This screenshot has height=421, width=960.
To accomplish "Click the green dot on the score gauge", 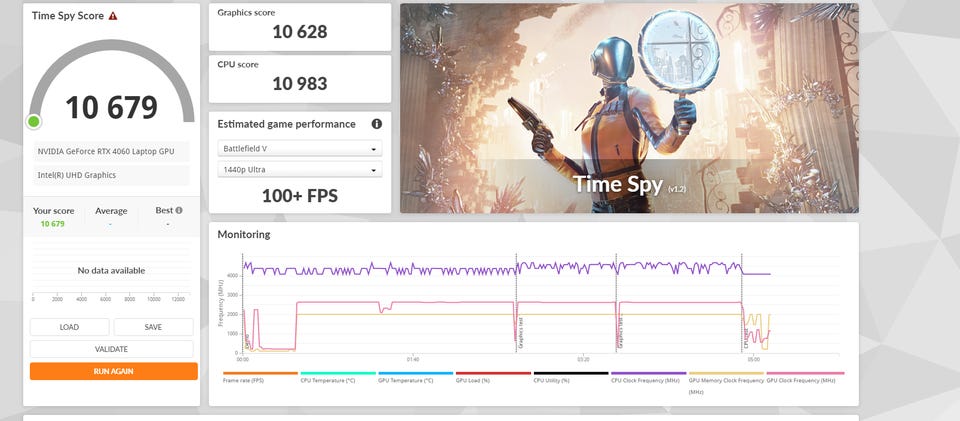I will [x=34, y=122].
